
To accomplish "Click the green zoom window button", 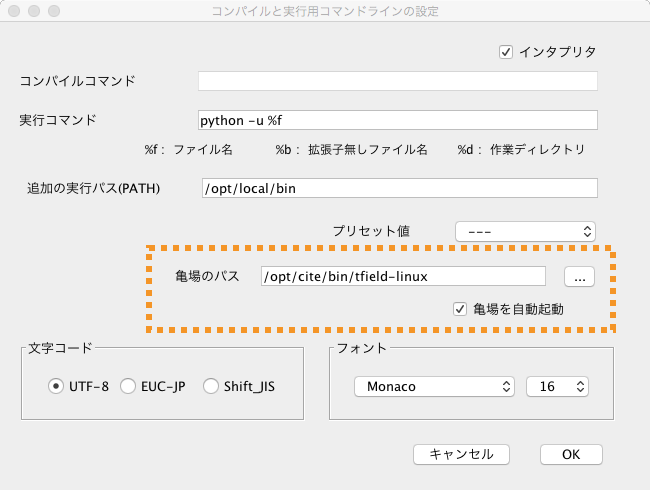I will pos(54,11).
